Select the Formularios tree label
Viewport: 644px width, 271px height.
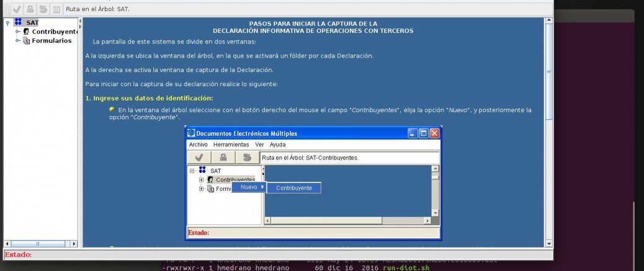tap(51, 41)
